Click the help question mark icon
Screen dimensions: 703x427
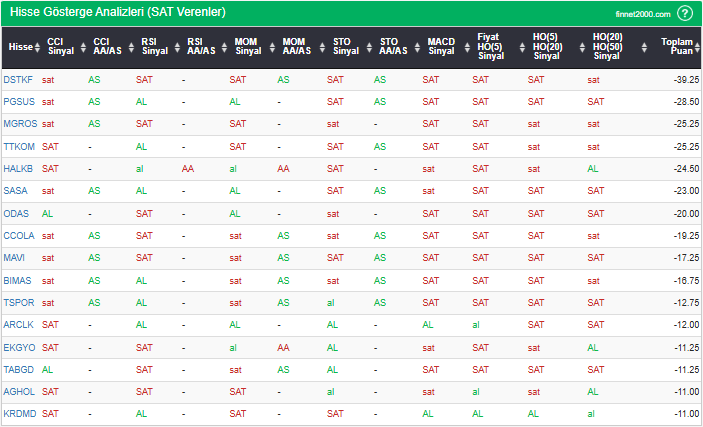[x=685, y=13]
